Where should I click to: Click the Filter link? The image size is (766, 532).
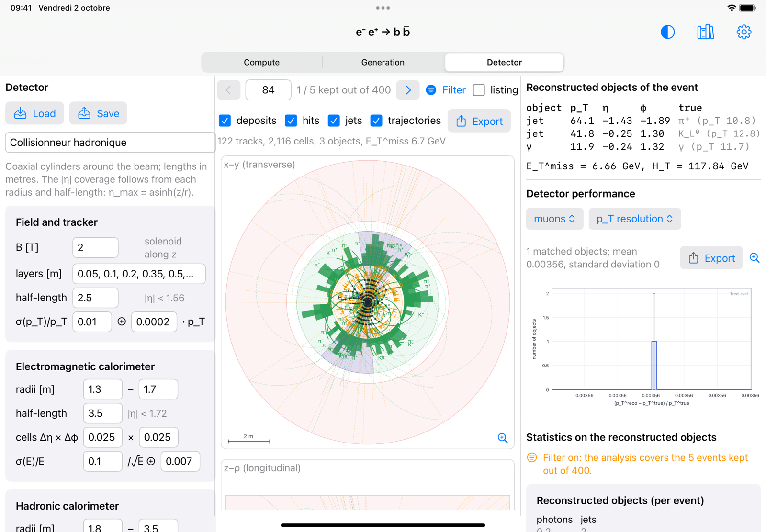click(454, 90)
